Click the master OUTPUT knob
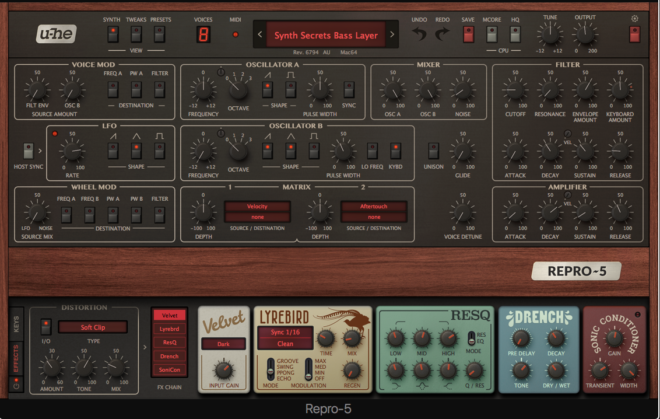This screenshot has height=419, width=660. pos(585,35)
